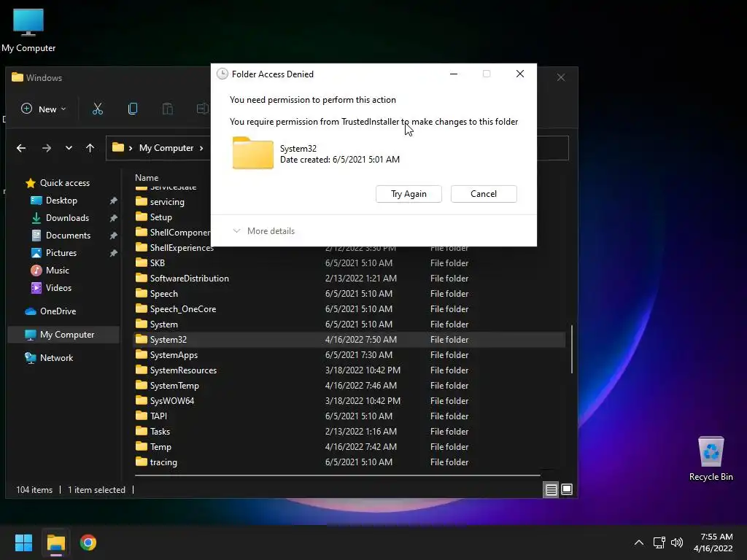Viewport: 747px width, 560px height.
Task: Click Cancel in access denied dialog
Action: pos(484,194)
